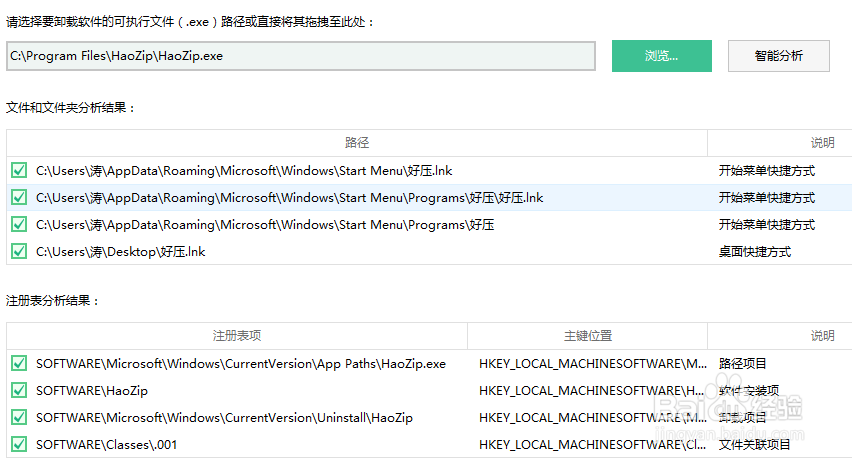Uncheck the App Paths\HaoZip.exe registry checkbox
The width and height of the screenshot is (852, 464).
point(19,363)
